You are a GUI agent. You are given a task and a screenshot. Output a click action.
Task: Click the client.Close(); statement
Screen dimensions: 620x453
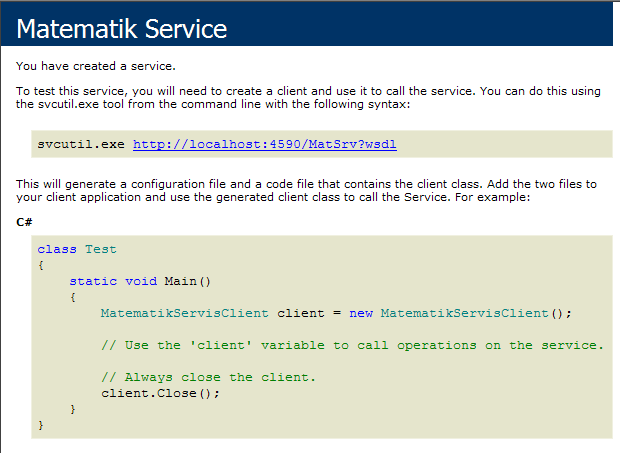pos(160,393)
